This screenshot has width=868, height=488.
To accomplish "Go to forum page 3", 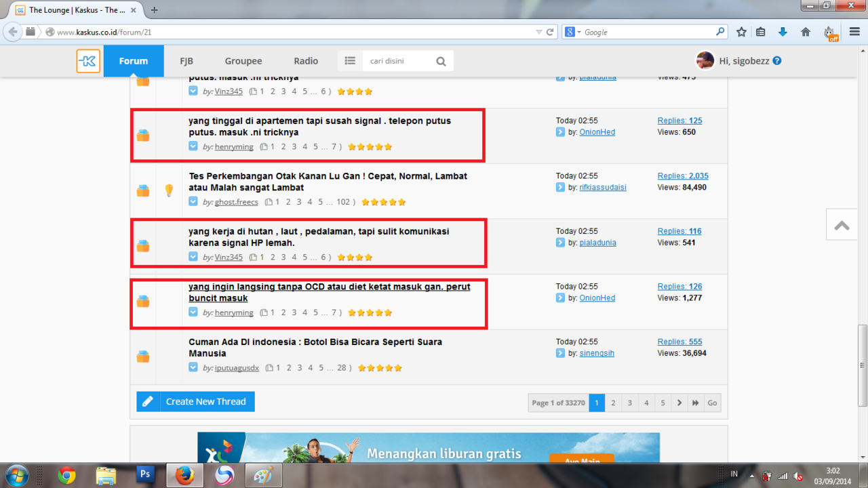I will click(629, 403).
